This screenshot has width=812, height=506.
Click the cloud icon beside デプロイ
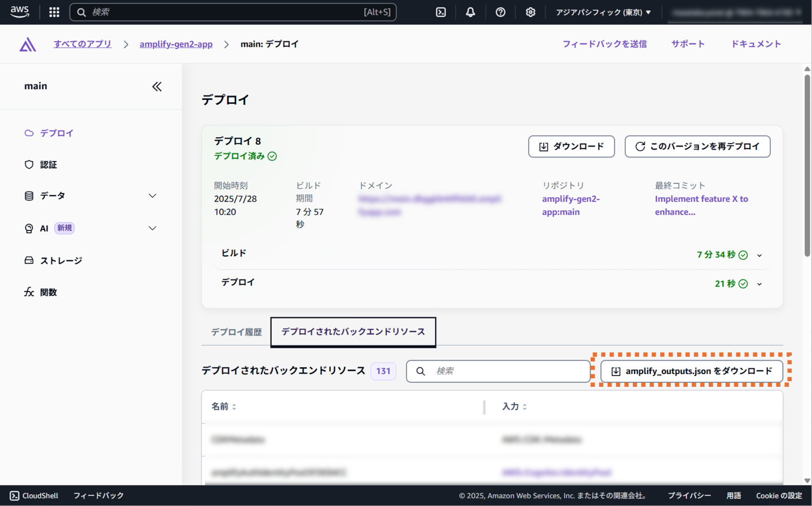tap(29, 133)
